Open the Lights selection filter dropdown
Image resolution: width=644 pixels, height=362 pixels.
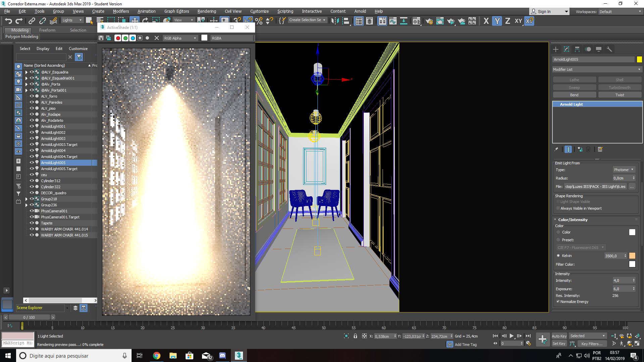click(x=72, y=20)
